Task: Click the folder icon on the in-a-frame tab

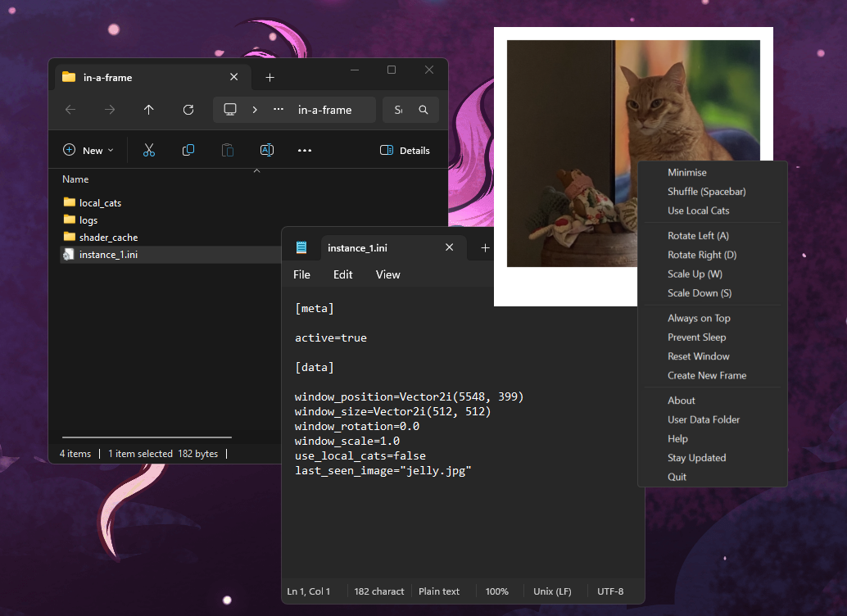Action: click(x=69, y=77)
